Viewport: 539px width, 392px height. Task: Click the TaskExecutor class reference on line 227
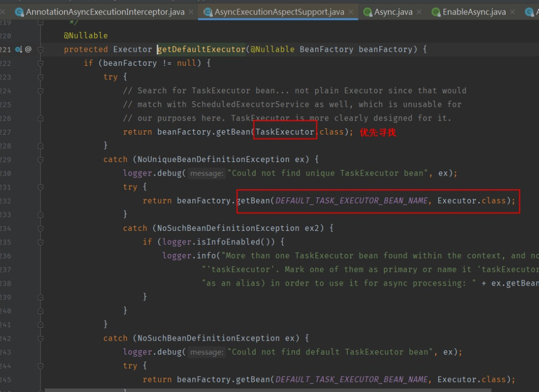coord(285,132)
